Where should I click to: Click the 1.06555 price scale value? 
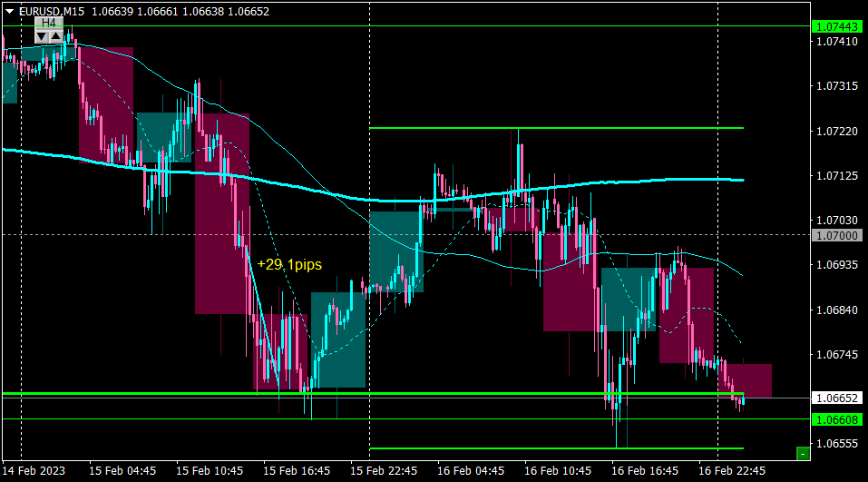coord(837,444)
